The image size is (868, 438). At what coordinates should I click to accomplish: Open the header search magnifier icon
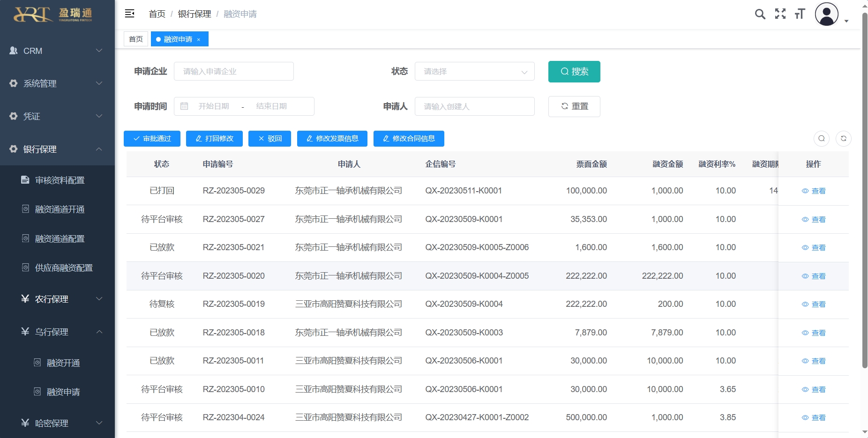point(760,14)
